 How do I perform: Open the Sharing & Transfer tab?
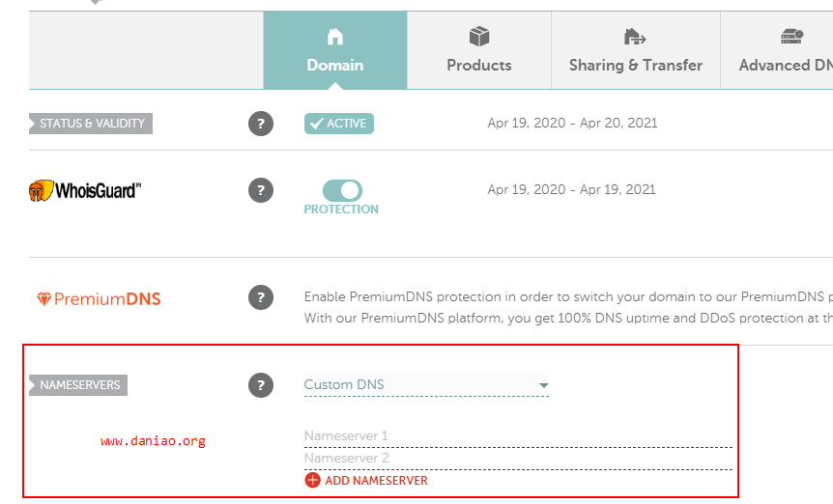[x=635, y=50]
